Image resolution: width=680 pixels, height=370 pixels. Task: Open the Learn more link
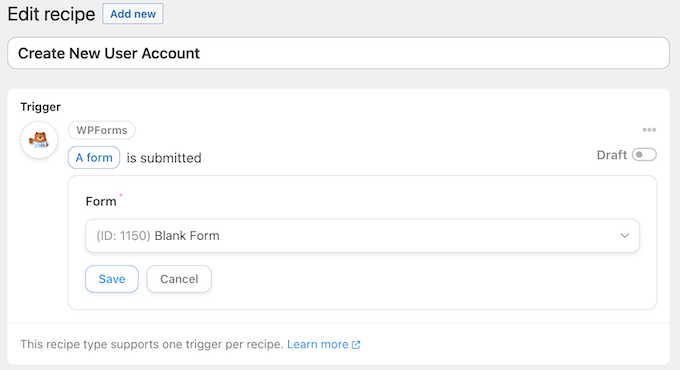[x=317, y=344]
